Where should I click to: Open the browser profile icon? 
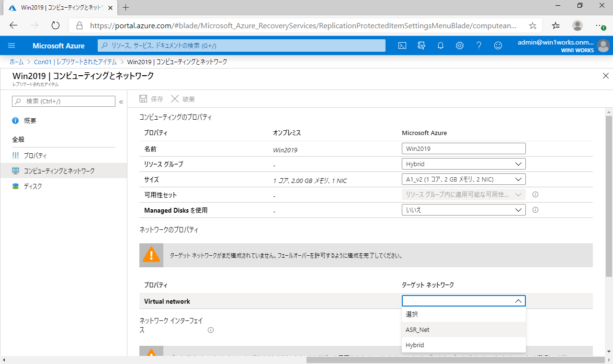pyautogui.click(x=578, y=25)
